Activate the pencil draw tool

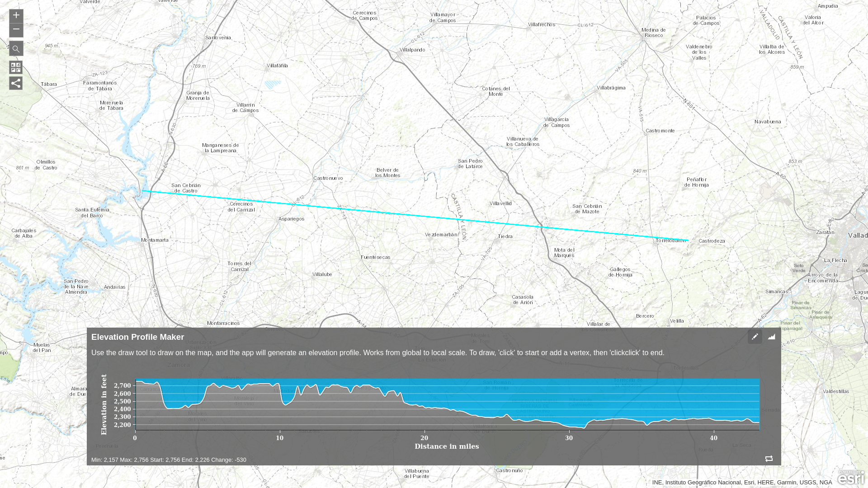755,337
